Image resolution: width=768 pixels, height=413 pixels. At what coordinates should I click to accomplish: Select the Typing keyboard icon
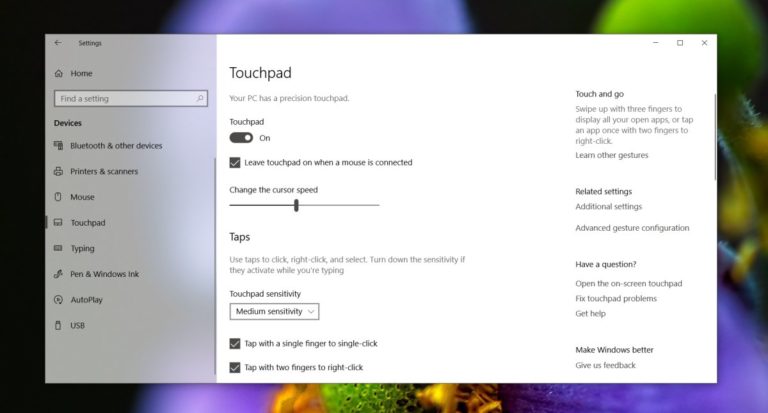[58, 248]
